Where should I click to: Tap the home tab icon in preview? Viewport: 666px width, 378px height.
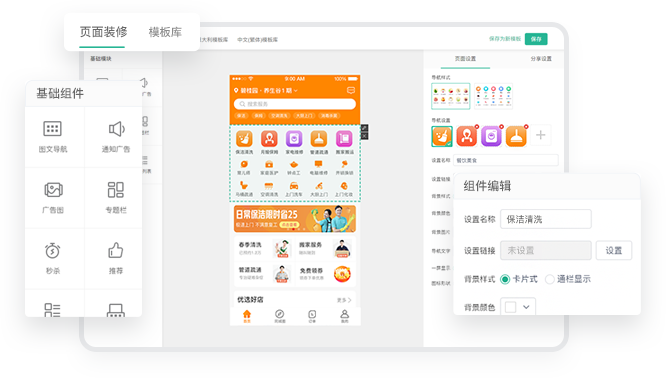tap(247, 314)
